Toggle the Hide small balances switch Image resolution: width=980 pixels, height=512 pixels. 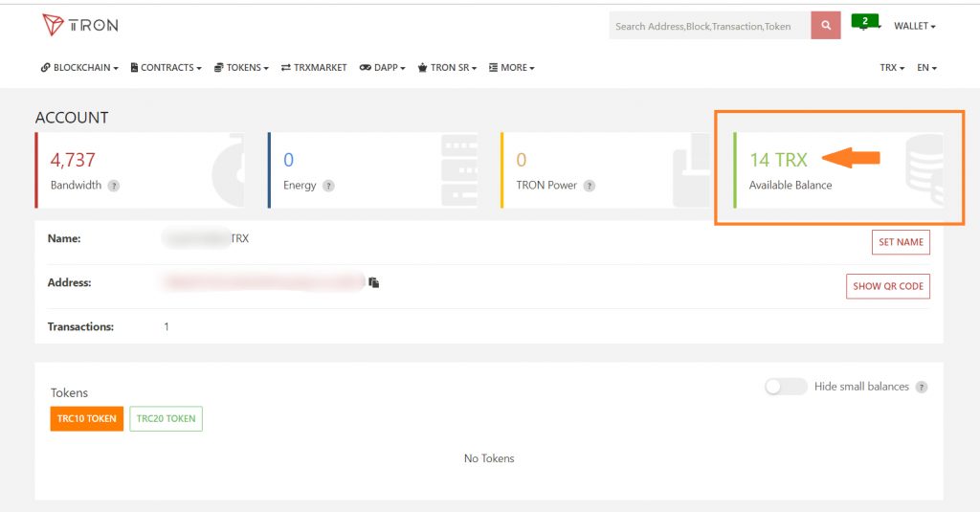(x=786, y=387)
